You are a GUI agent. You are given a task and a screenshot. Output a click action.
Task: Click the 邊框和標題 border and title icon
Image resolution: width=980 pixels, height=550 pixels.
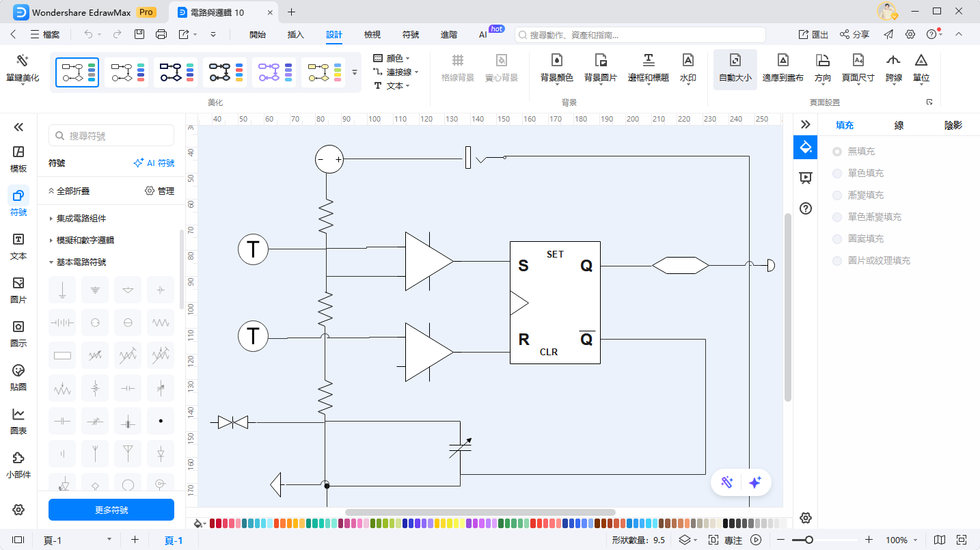tap(648, 61)
